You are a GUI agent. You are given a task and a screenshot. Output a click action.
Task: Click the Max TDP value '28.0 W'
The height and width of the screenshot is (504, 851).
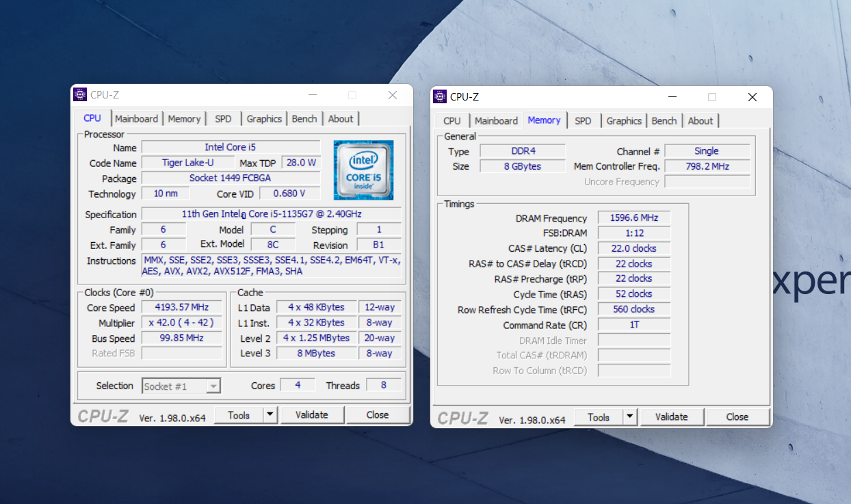coord(301,163)
